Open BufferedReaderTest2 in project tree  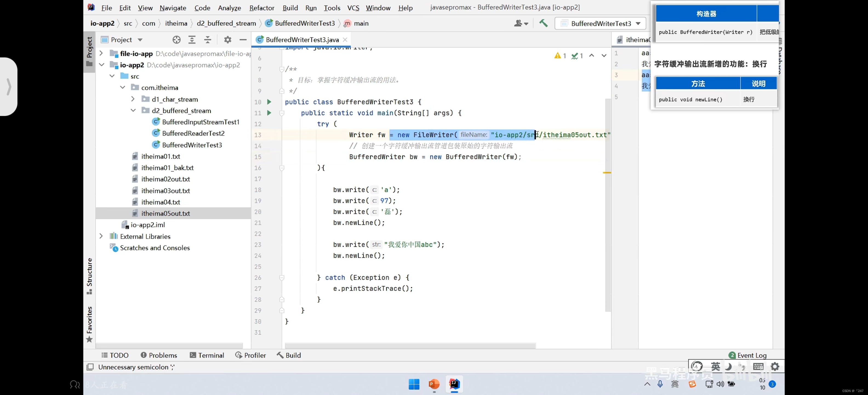pos(193,133)
